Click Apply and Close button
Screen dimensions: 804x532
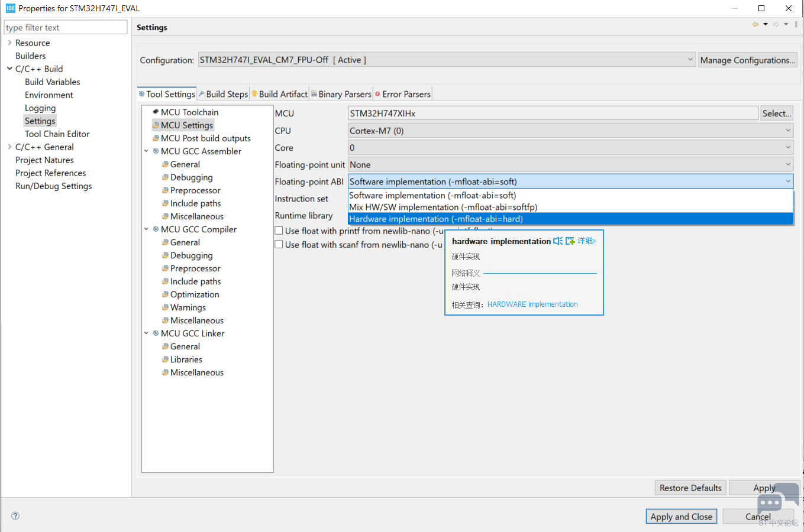coord(681,516)
